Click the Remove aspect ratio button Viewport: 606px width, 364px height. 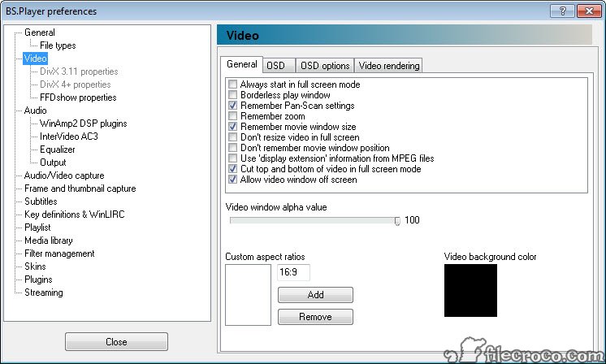(x=315, y=317)
